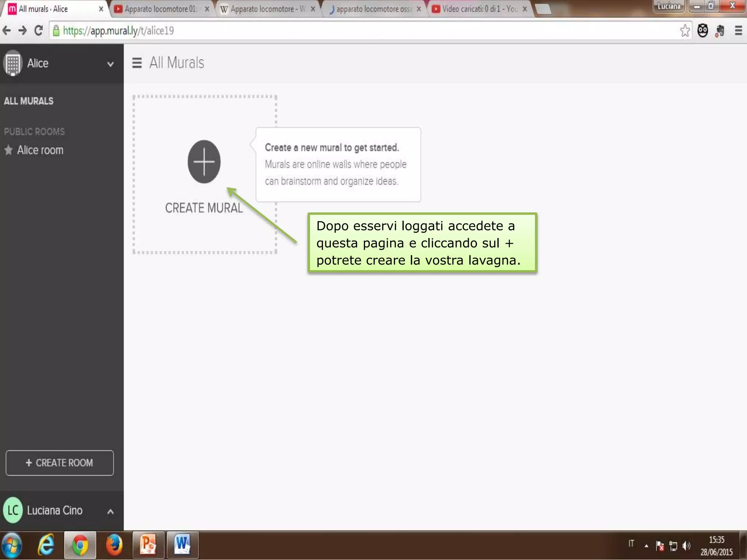Show hidden system tray icons arrow
This screenshot has height=560, width=747.
coord(646,546)
